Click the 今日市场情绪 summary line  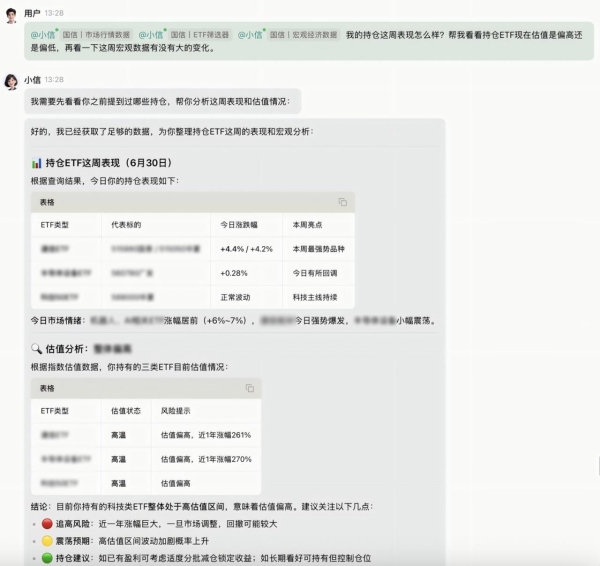tap(234, 320)
